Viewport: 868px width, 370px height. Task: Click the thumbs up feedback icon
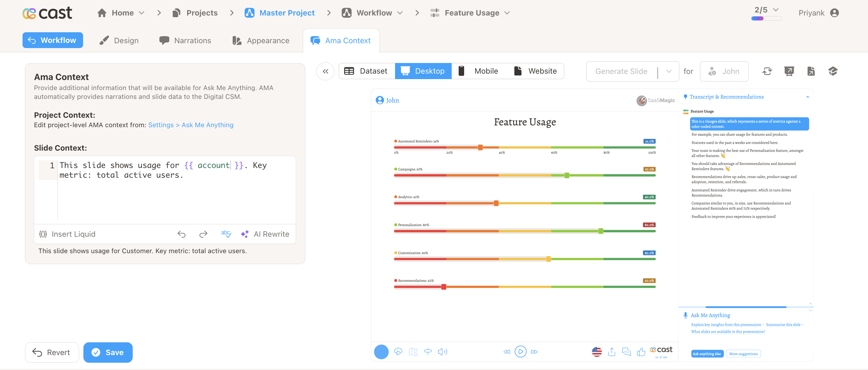pyautogui.click(x=641, y=351)
